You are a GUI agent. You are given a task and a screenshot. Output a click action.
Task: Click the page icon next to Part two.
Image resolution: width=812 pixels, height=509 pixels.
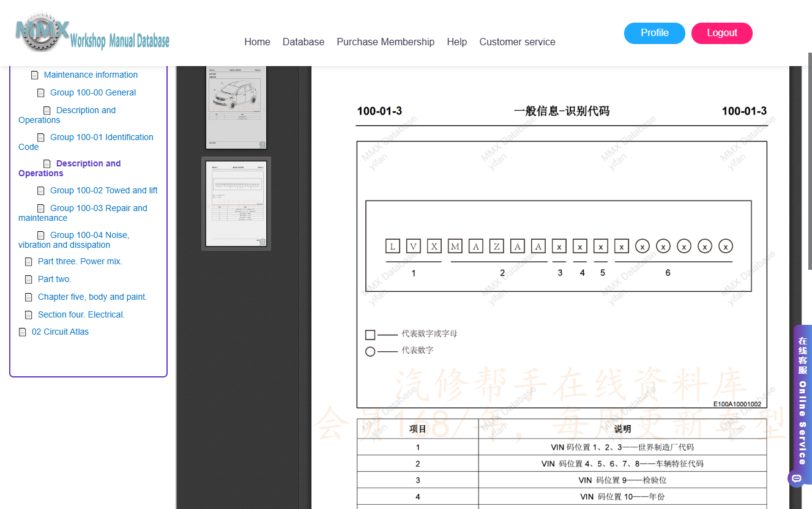(29, 280)
